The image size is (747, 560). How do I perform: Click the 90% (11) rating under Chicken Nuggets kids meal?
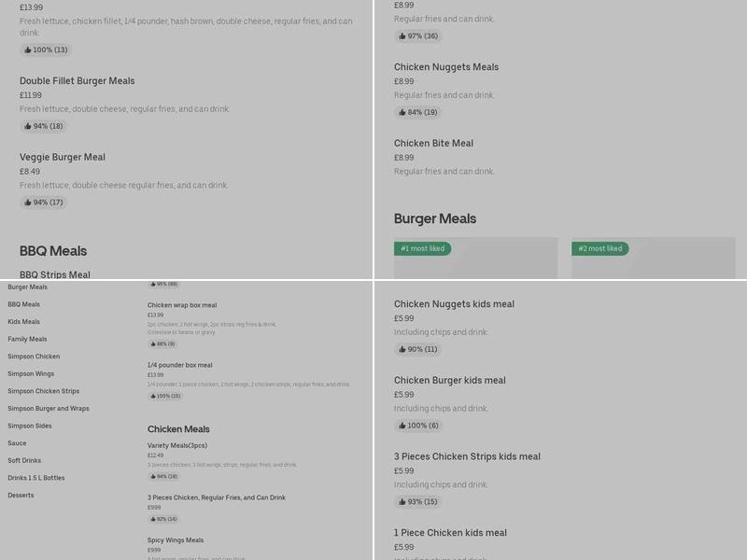click(418, 349)
